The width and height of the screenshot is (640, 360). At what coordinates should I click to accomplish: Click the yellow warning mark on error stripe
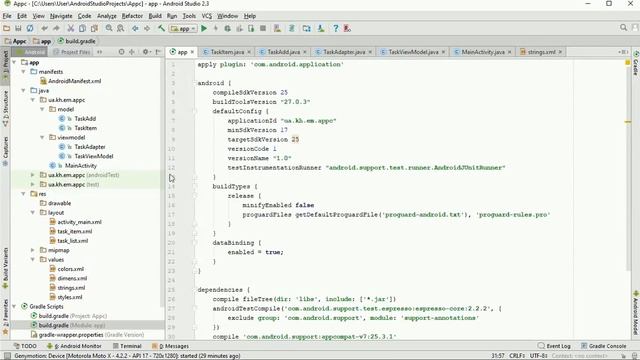pyautogui.click(x=628, y=122)
